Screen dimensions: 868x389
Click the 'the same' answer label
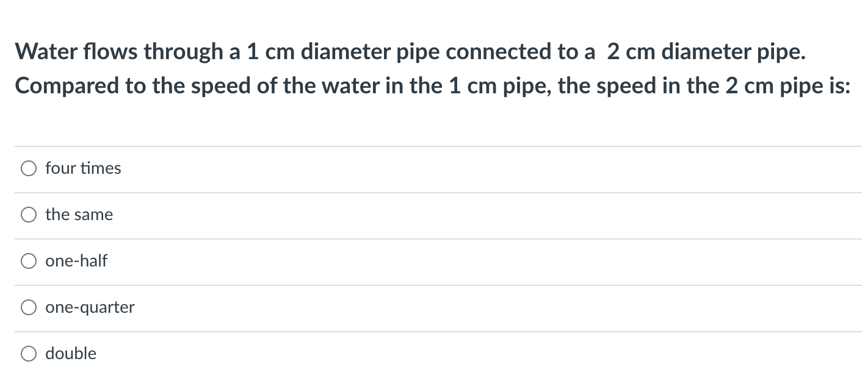(x=79, y=214)
